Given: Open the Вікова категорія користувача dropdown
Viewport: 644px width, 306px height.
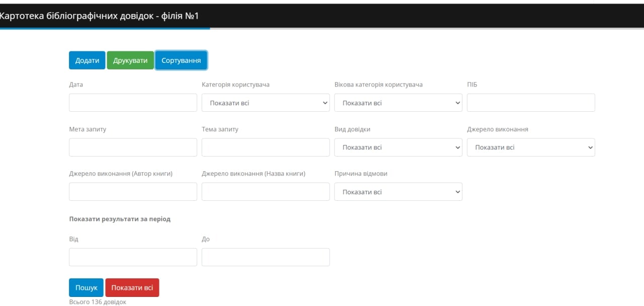Looking at the screenshot, I should coord(398,103).
